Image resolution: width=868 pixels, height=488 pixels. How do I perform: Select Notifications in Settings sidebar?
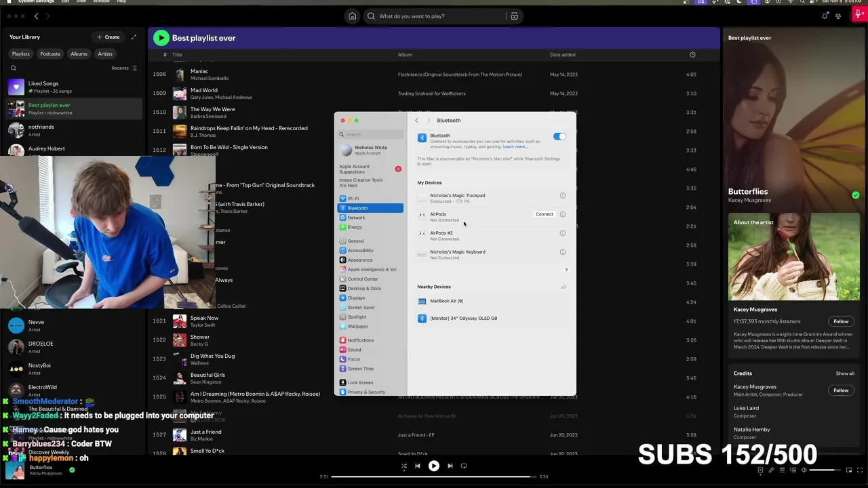pos(370,340)
